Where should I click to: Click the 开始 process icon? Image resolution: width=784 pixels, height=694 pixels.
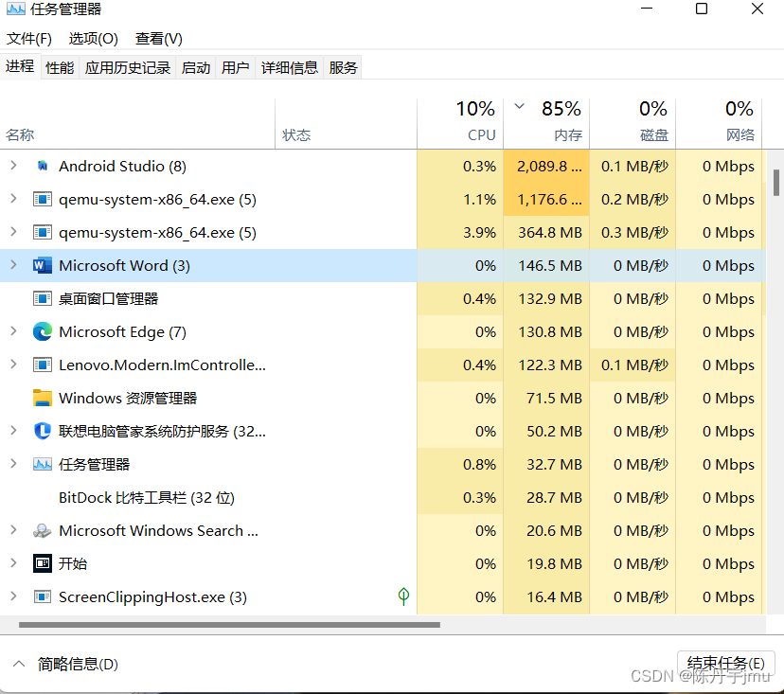(x=43, y=563)
